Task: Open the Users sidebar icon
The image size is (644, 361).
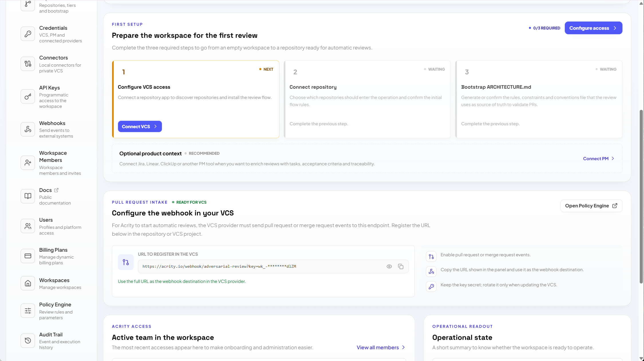Action: 28,226
